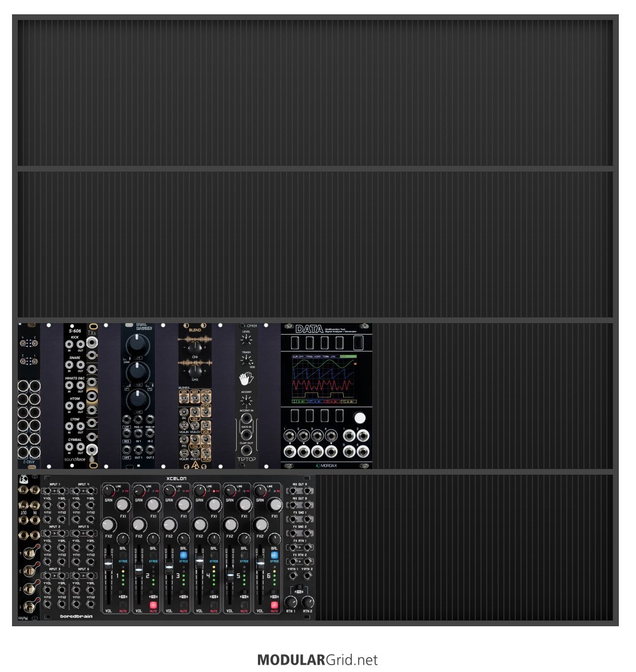Image resolution: width=636 pixels, height=672 pixels.
Task: Click the IN 1 jack on Dual Dagger
Action: point(138,434)
